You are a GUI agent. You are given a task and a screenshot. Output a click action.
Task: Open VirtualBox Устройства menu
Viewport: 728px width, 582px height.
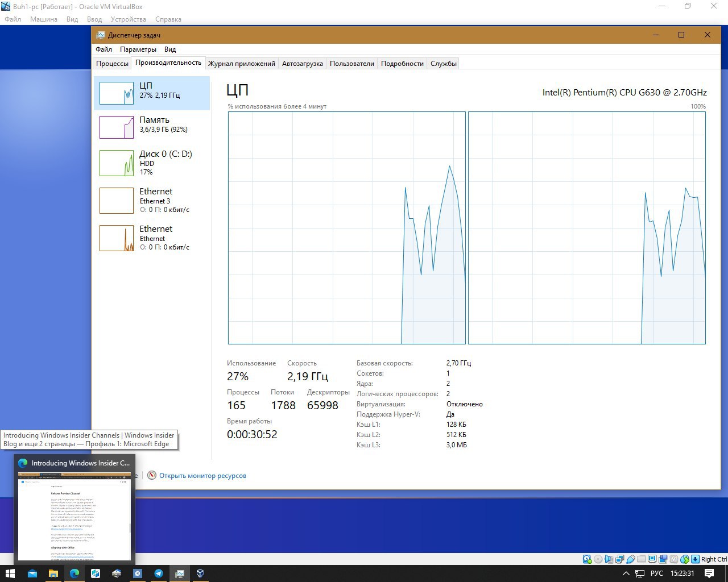click(x=129, y=19)
